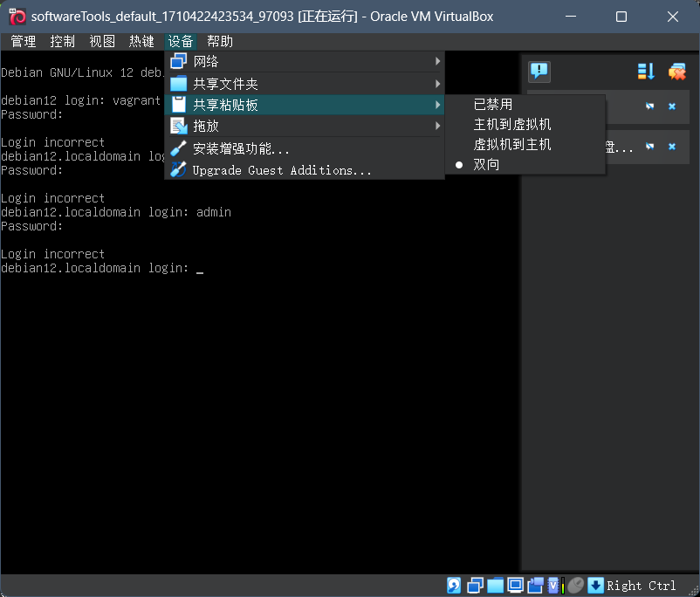Select 主机到虚拟机 clipboard mode
The width and height of the screenshot is (700, 597).
point(512,125)
